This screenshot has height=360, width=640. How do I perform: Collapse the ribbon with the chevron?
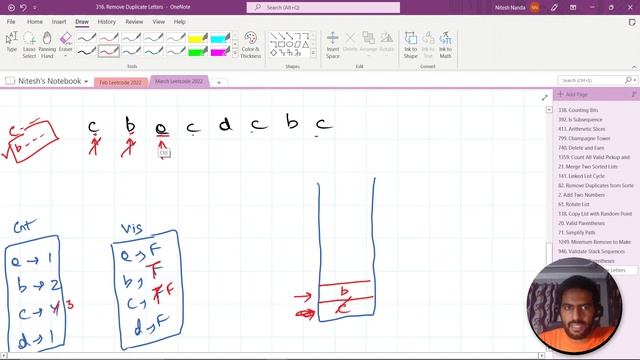(x=634, y=67)
